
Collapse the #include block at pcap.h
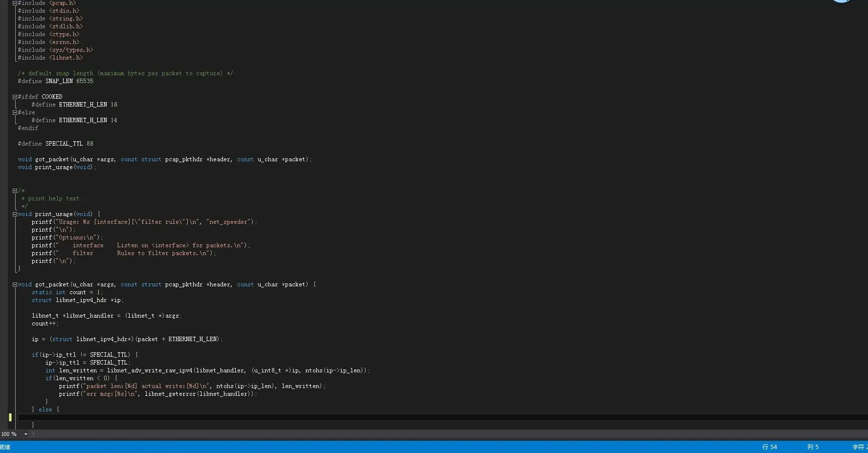tap(15, 3)
